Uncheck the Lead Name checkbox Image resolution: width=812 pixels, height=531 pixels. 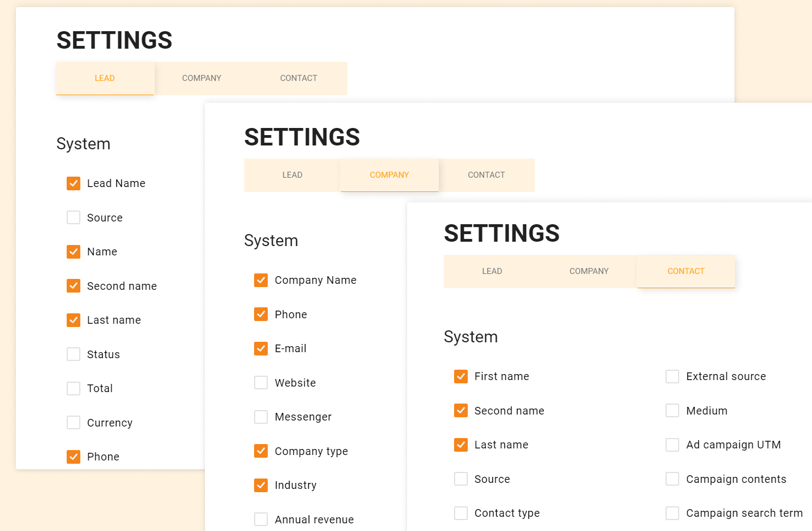[73, 183]
